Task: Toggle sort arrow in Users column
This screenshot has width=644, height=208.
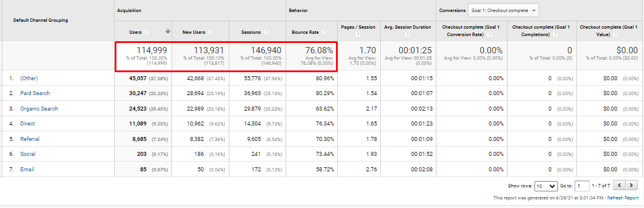Action: tap(167, 32)
